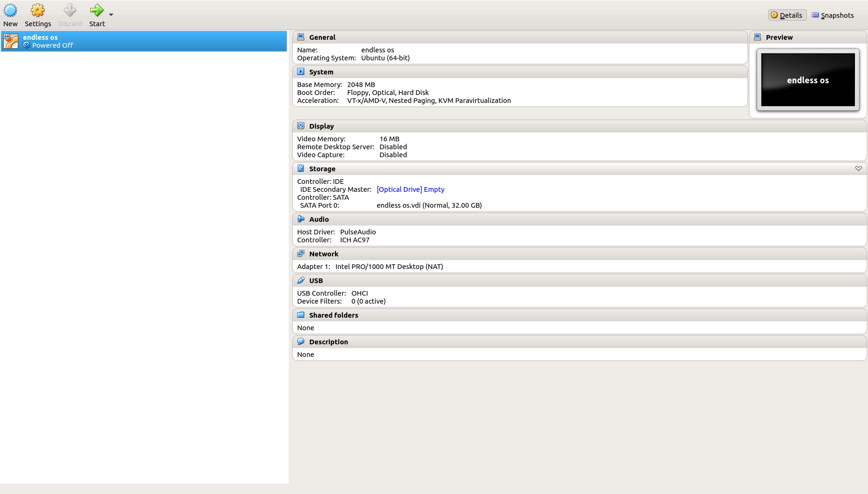Click Intel PRO/1000 MT Desktop adapter text
The width and height of the screenshot is (868, 494).
pos(389,267)
